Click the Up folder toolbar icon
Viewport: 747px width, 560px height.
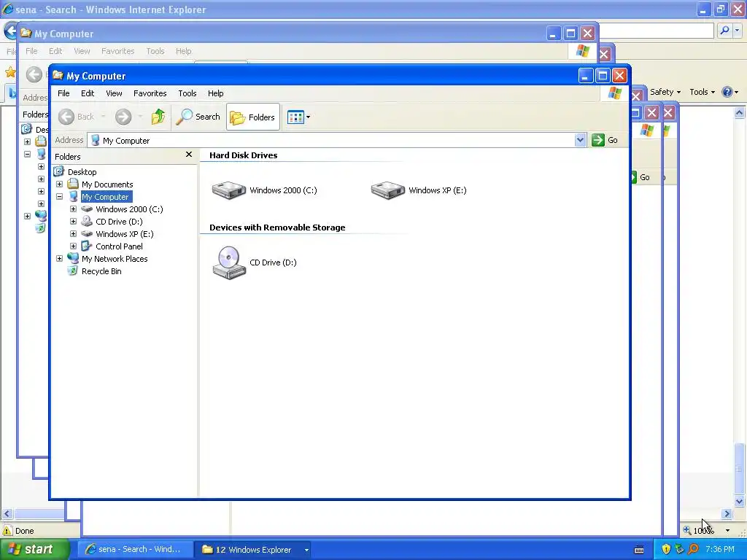click(158, 117)
